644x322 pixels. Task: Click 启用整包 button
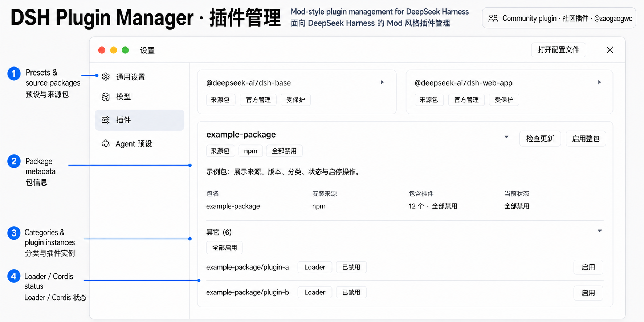tap(586, 139)
